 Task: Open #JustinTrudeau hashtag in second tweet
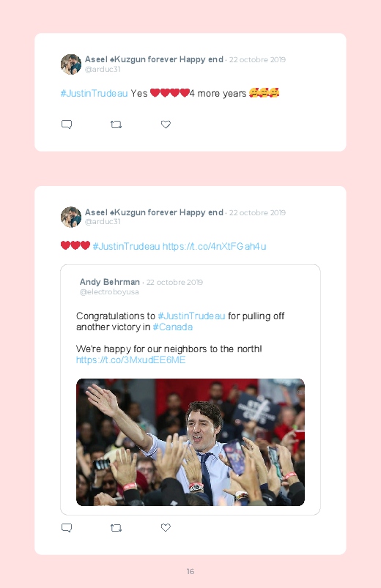tap(126, 246)
